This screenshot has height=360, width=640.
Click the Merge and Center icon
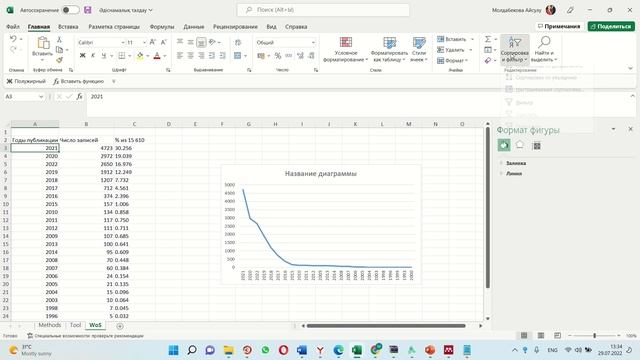(x=238, y=56)
